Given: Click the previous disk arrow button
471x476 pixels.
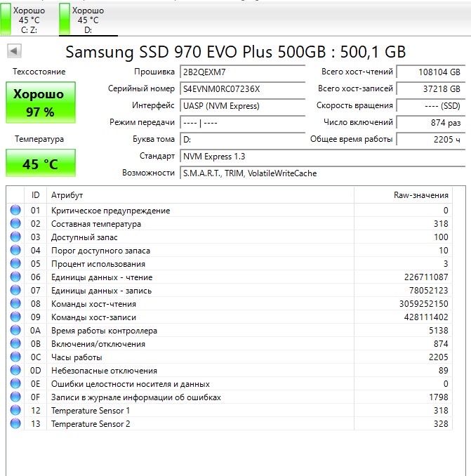Looking at the screenshot, I should [x=14, y=51].
